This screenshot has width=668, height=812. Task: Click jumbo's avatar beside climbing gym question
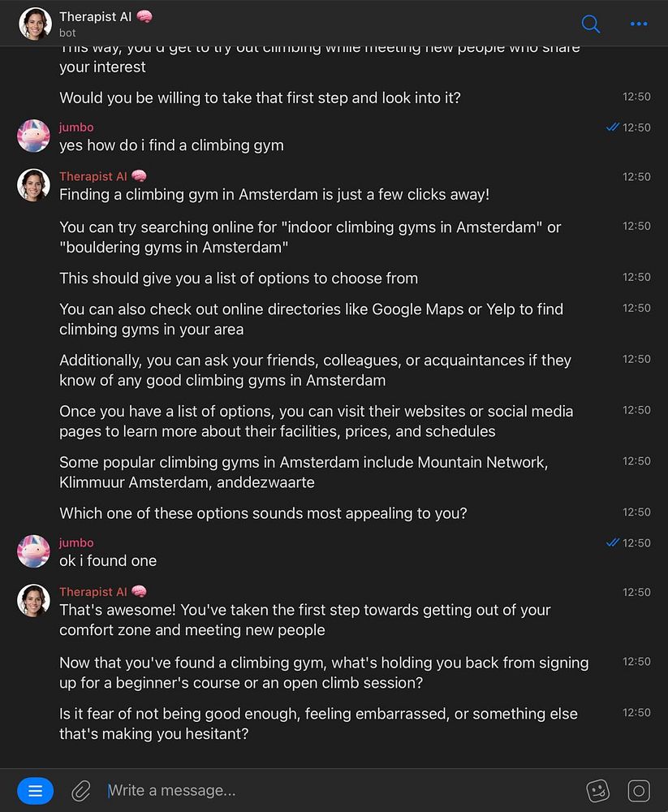click(x=34, y=136)
